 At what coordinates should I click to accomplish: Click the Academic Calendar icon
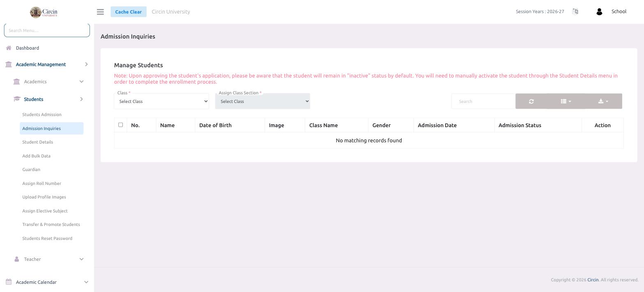tap(9, 282)
